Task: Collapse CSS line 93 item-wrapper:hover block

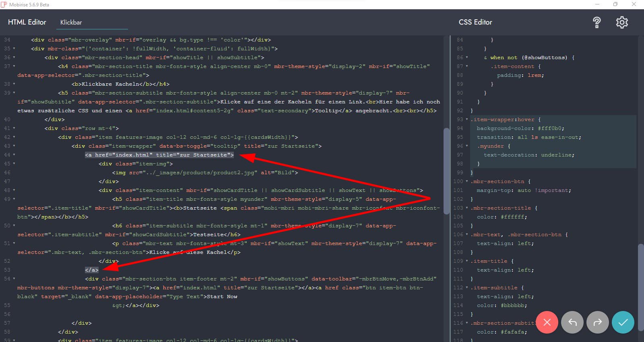Action: point(467,119)
